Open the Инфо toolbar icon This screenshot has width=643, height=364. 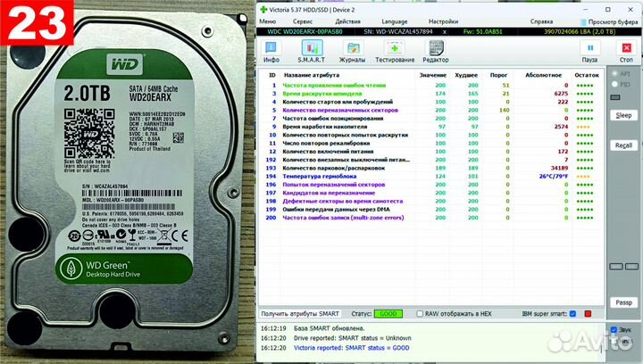pyautogui.click(x=271, y=52)
